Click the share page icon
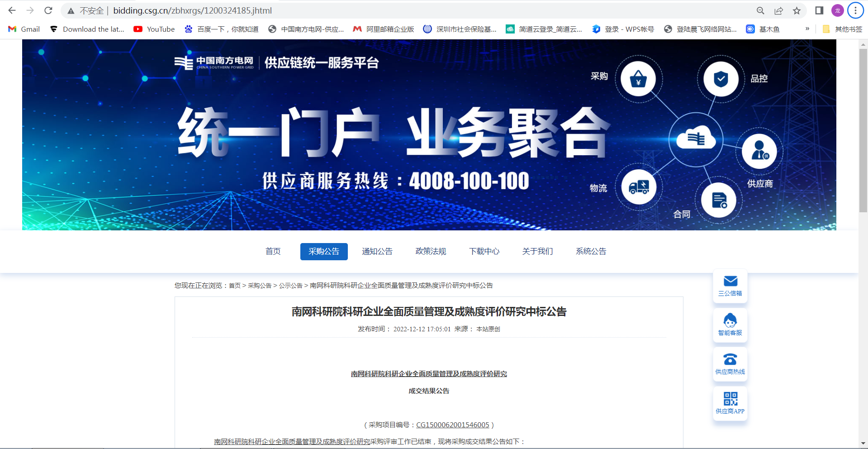Image resolution: width=868 pixels, height=449 pixels. [778, 10]
